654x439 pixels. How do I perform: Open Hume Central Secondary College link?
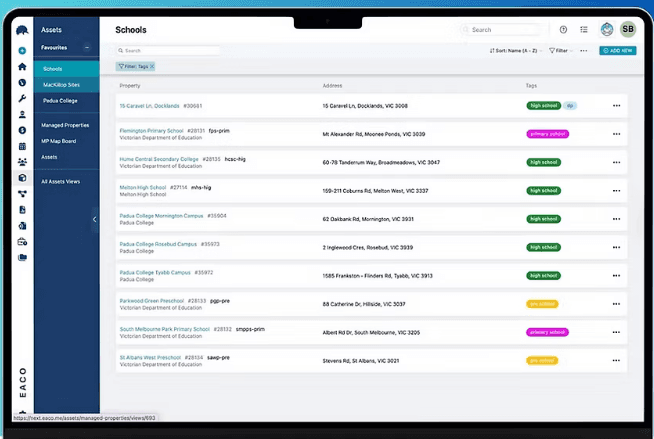point(159,159)
